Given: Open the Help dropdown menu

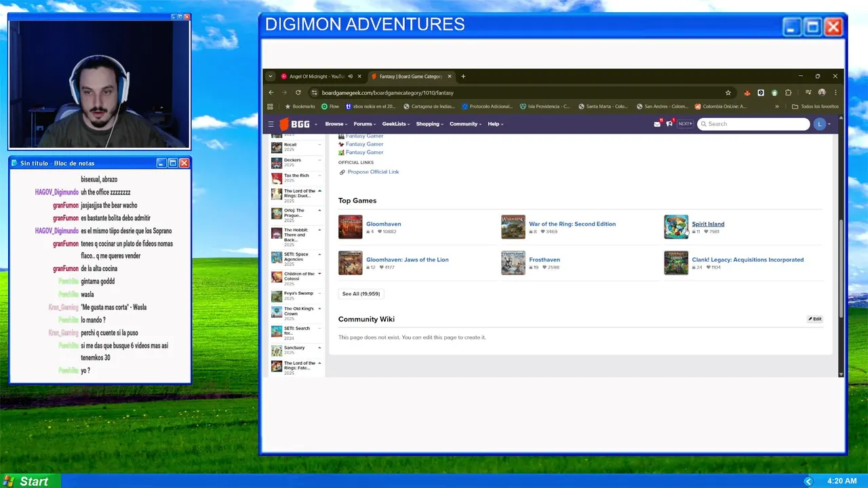Looking at the screenshot, I should (x=496, y=124).
